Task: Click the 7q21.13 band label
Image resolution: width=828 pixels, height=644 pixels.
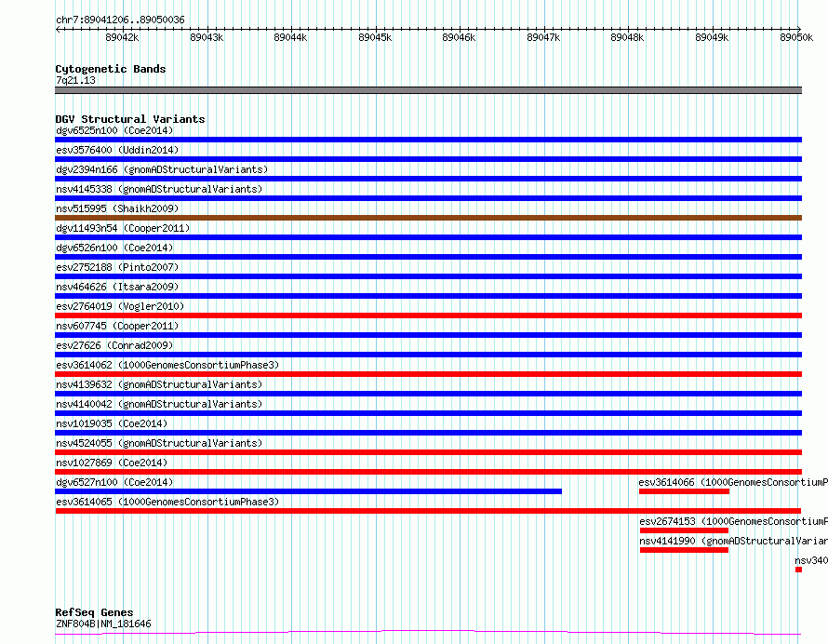Action: pos(75,80)
